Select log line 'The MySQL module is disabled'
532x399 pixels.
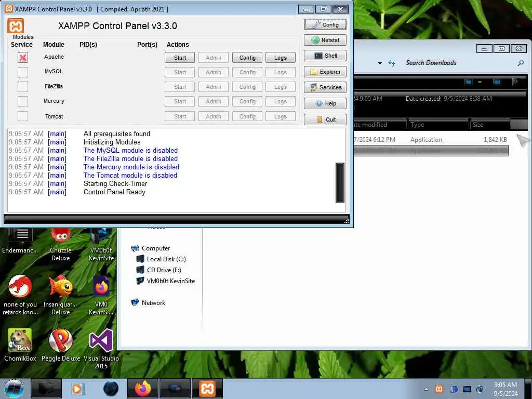point(130,150)
